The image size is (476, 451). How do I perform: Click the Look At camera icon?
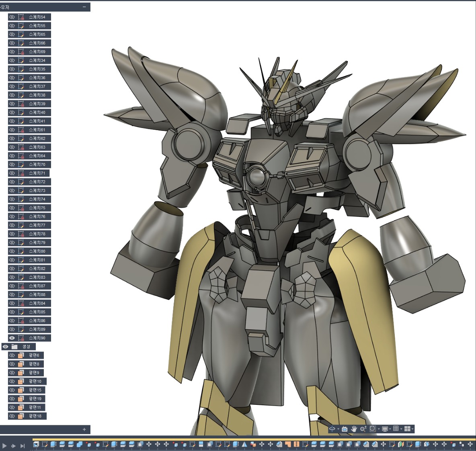(x=345, y=429)
